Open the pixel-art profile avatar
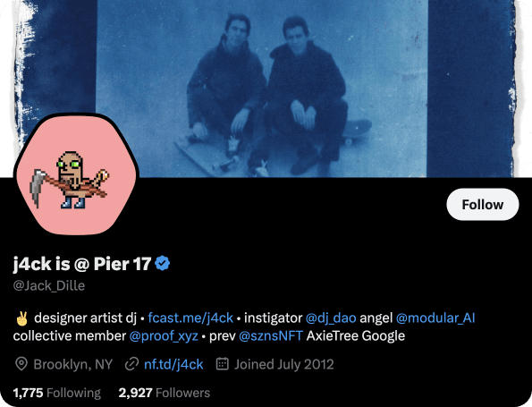 [x=76, y=174]
